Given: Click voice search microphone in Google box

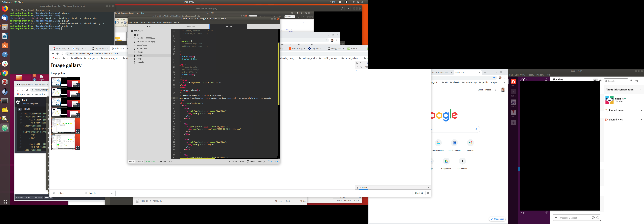Looking at the screenshot, I should point(476,129).
